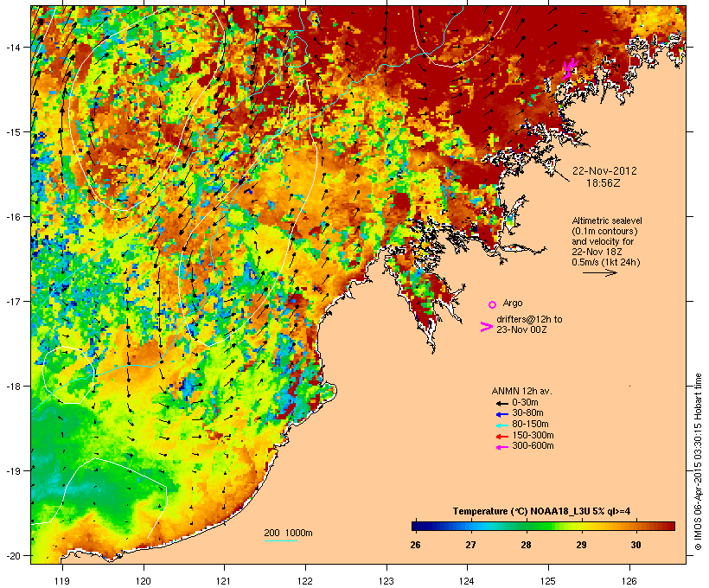Image resolution: width=709 pixels, height=588 pixels.
Task: Click the magenta Argo circle marker in legend
Action: (x=493, y=304)
